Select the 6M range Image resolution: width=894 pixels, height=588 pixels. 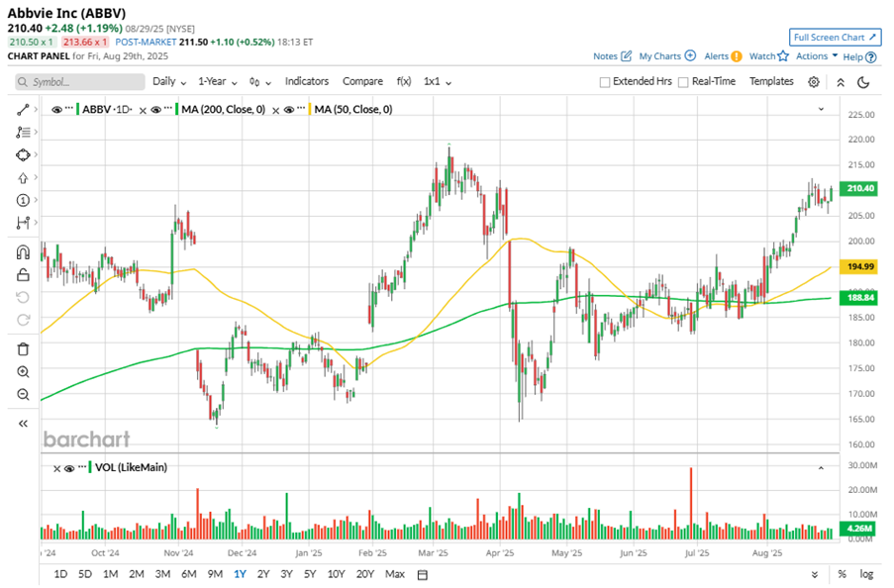(x=189, y=574)
